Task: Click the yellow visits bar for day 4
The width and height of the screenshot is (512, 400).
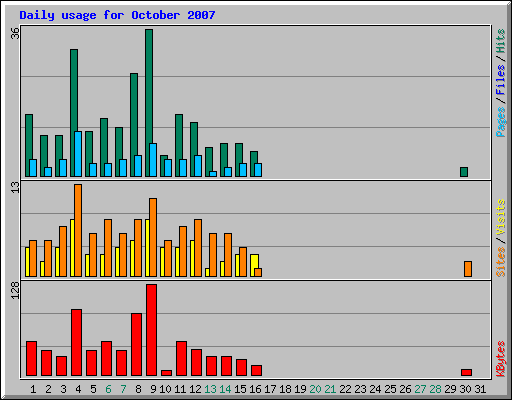Action: 72,248
